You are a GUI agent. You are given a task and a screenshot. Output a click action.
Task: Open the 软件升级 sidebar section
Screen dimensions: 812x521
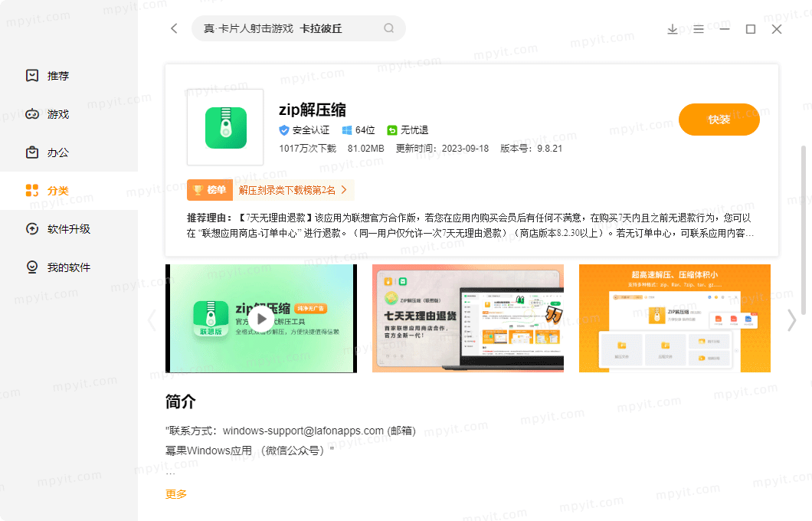click(69, 229)
